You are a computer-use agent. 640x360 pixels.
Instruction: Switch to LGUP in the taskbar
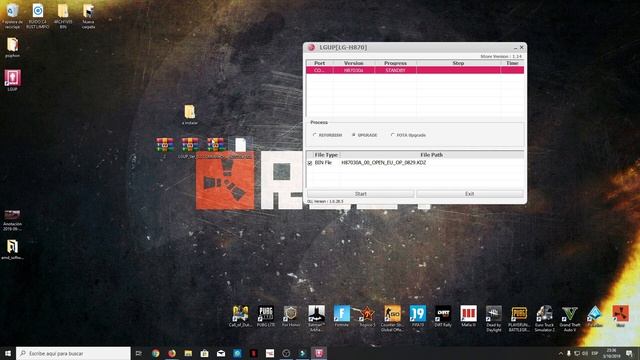[319, 353]
